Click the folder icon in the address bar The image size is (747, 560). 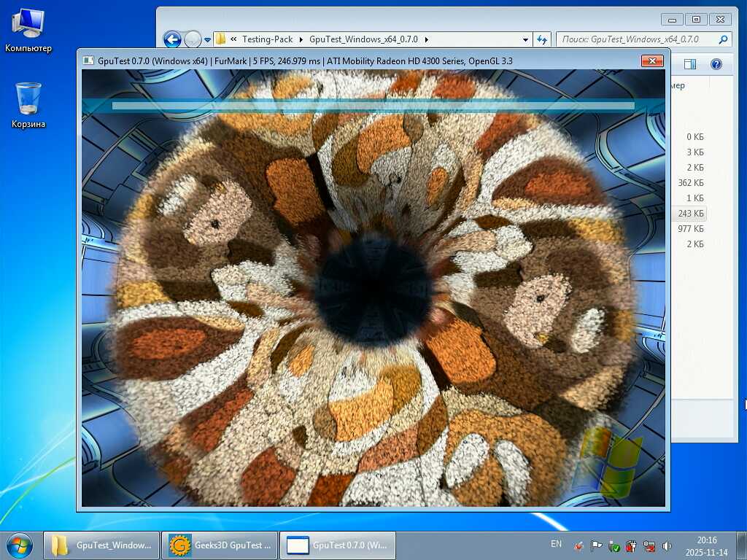point(220,39)
